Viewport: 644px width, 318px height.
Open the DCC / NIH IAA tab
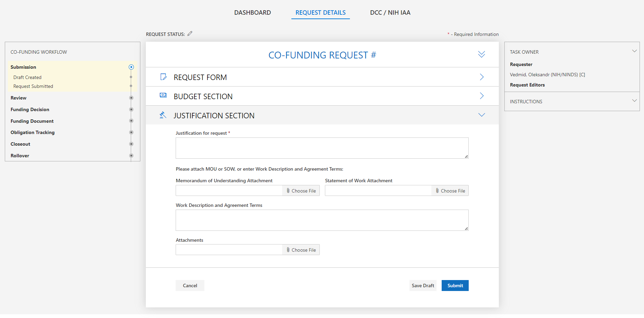click(x=390, y=13)
